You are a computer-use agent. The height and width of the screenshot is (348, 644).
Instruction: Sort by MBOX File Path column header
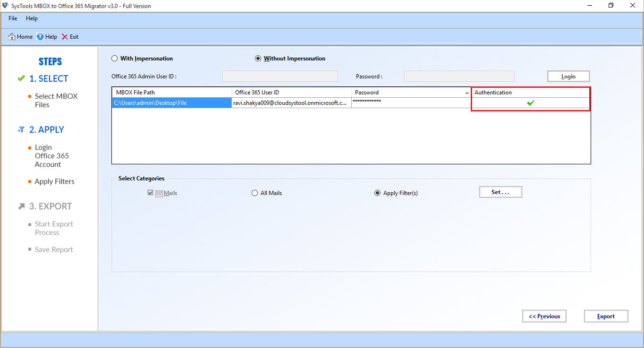[x=172, y=93]
